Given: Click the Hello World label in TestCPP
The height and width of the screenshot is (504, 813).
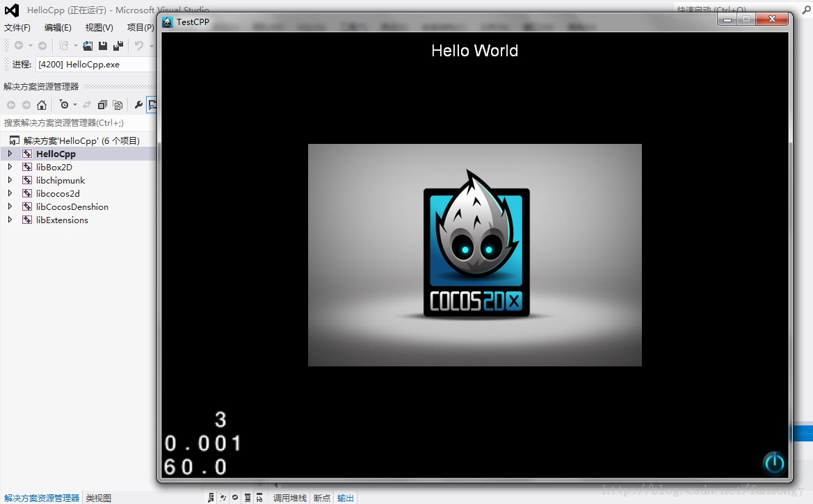Looking at the screenshot, I should coord(475,51).
